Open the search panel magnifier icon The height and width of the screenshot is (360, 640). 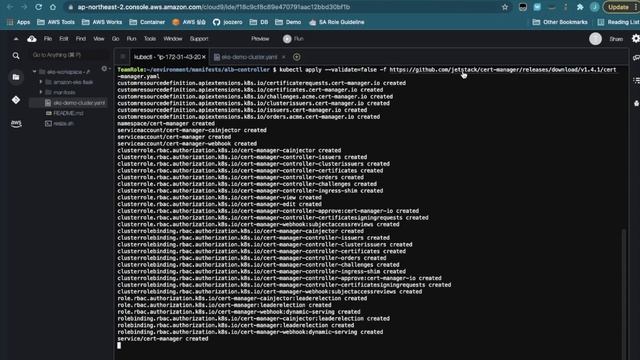click(16, 56)
